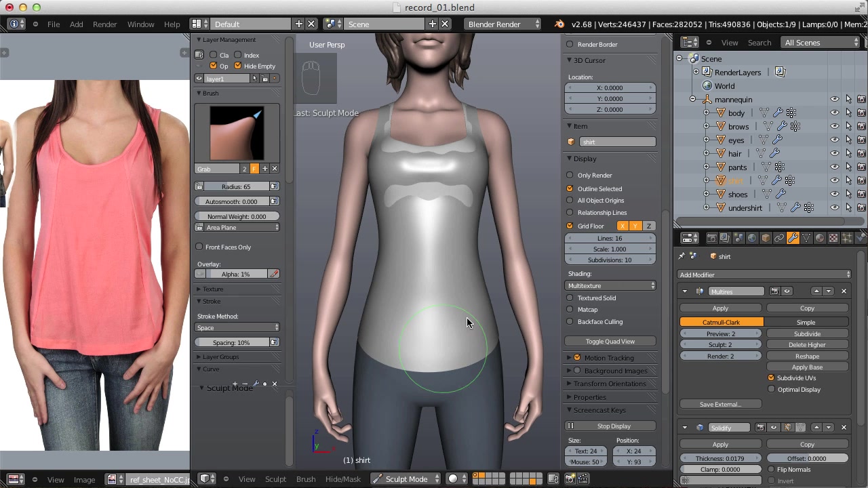Click the Subdivide button
868x488 pixels.
tap(807, 334)
